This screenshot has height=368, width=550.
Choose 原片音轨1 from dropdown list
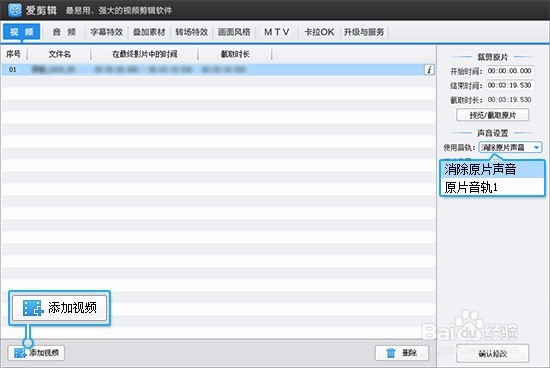tap(492, 187)
